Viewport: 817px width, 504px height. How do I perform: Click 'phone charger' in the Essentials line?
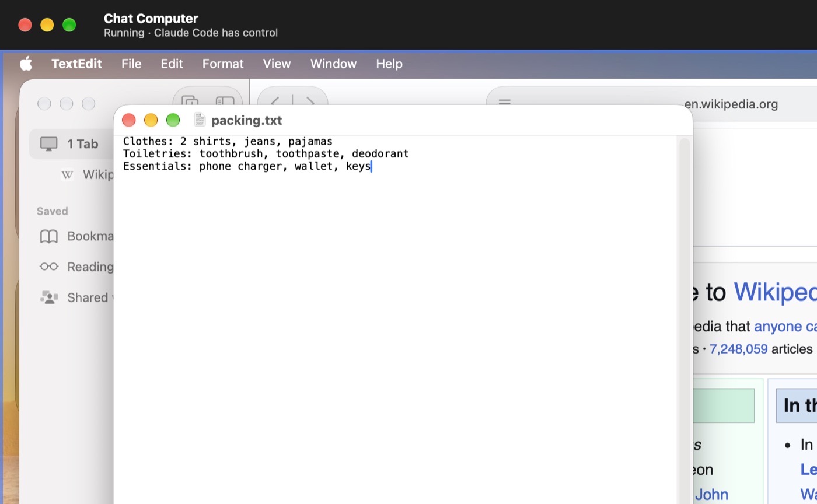[240, 166]
